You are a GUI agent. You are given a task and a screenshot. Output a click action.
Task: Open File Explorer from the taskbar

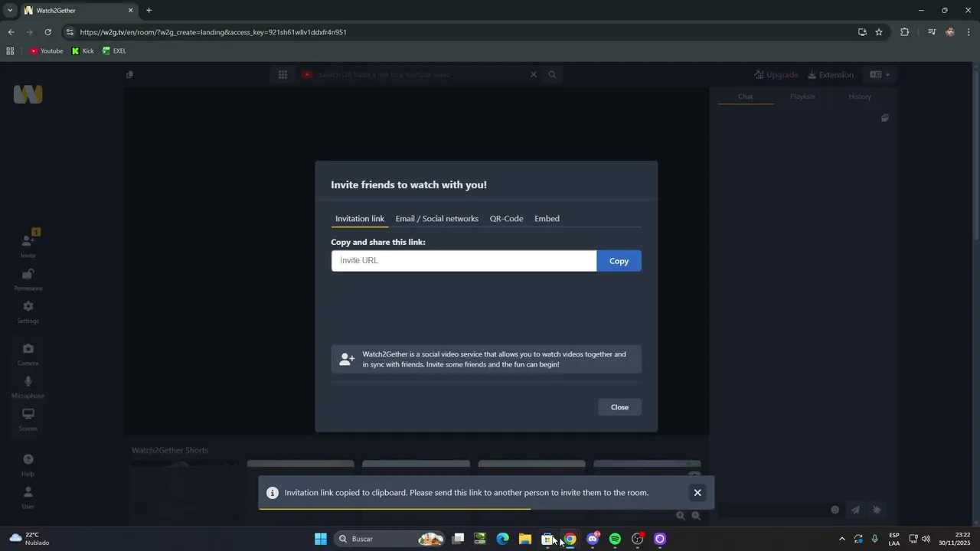click(x=524, y=539)
